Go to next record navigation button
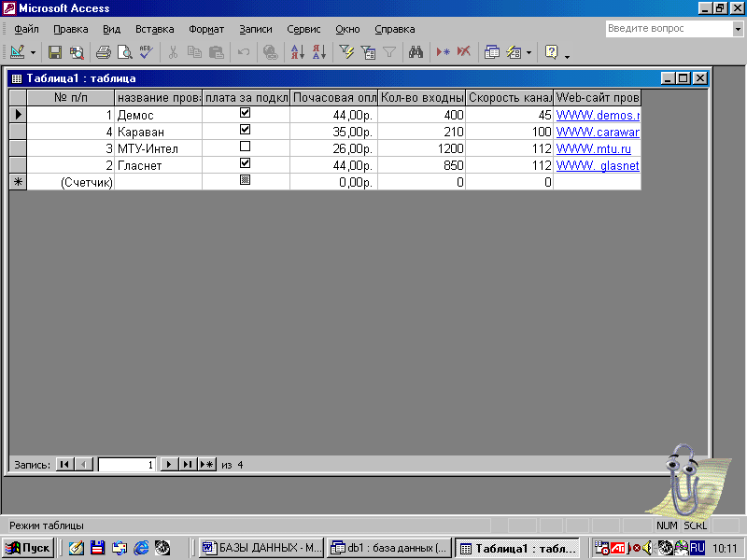This screenshot has width=747, height=560. [x=169, y=464]
